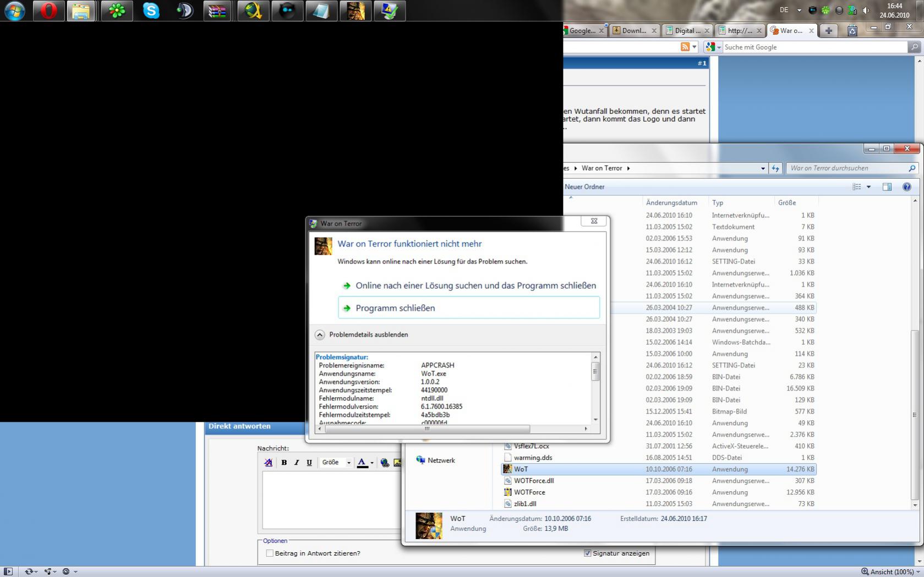
Task: Switch to the 'Google...' tab
Action: click(x=583, y=31)
